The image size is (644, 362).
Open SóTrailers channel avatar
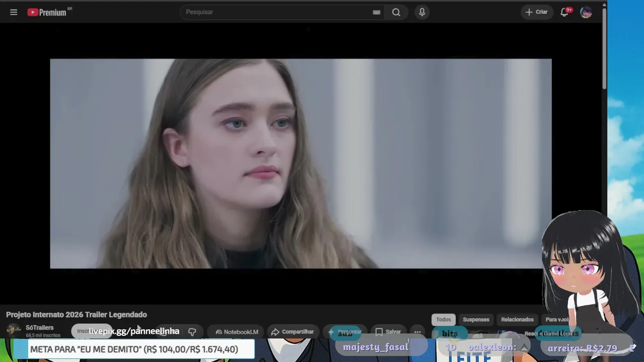coord(14,330)
